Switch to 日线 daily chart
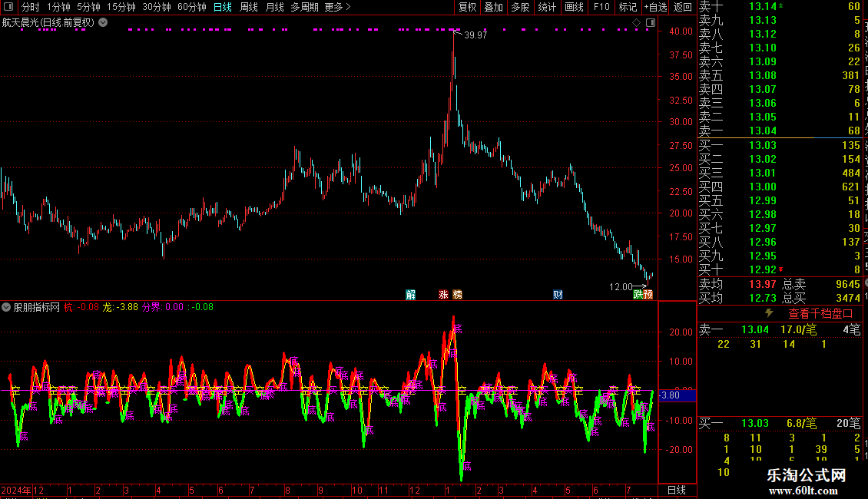Screen dimensions: 868x499 [223, 7]
